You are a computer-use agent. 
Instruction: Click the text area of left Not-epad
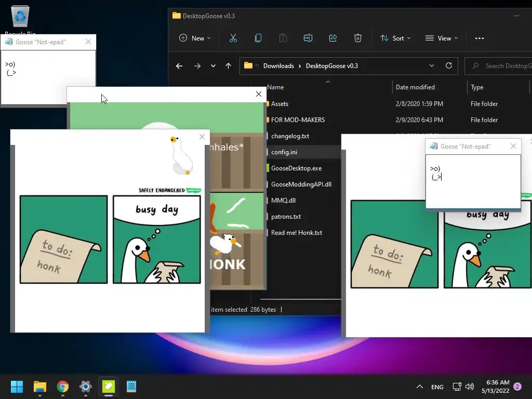coord(48,77)
